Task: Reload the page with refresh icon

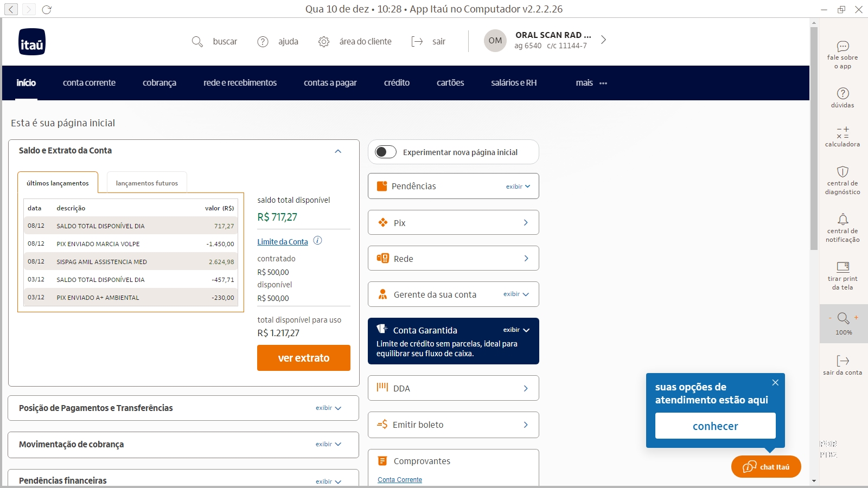Action: [47, 9]
